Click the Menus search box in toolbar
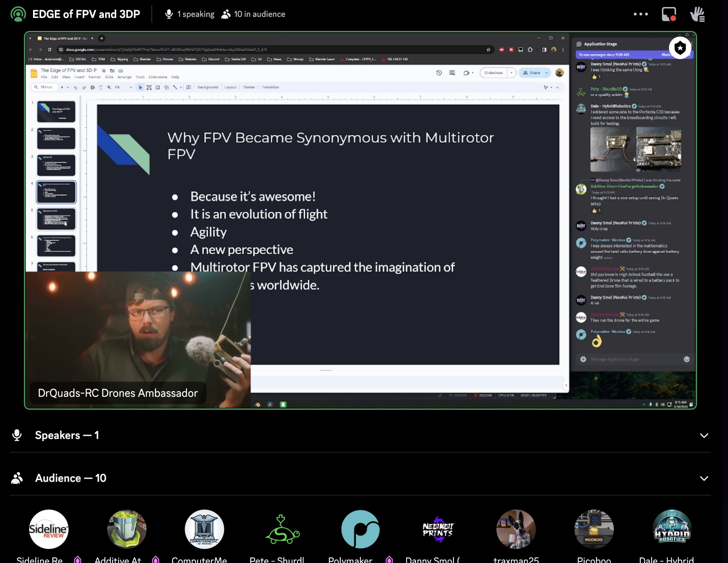 click(x=44, y=87)
